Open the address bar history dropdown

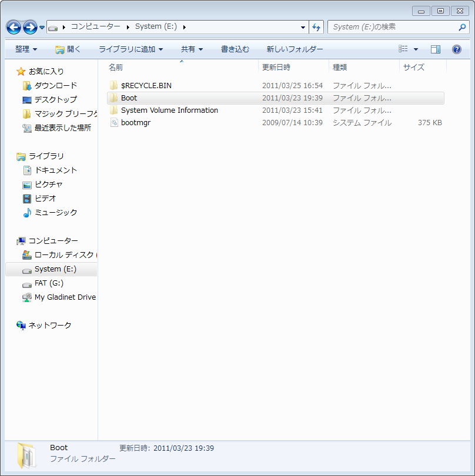click(303, 27)
